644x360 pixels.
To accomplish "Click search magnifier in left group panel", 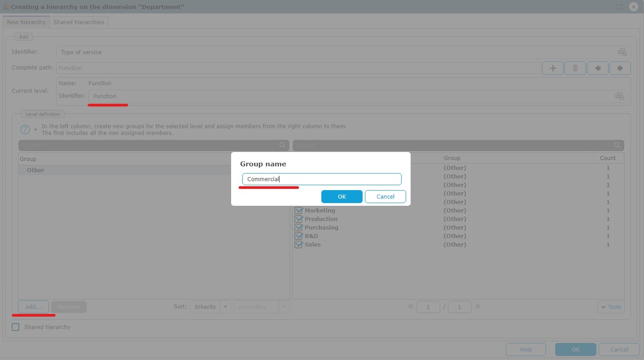I will click(x=283, y=145).
